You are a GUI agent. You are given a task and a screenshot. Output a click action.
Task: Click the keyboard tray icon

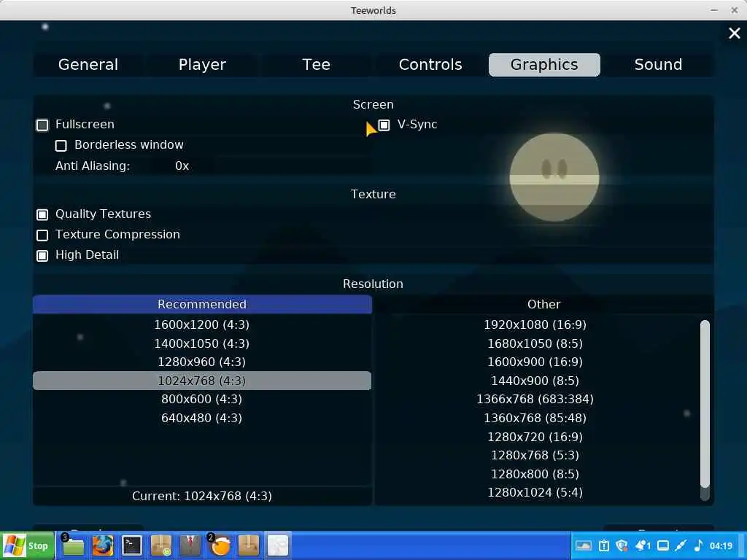coord(584,545)
